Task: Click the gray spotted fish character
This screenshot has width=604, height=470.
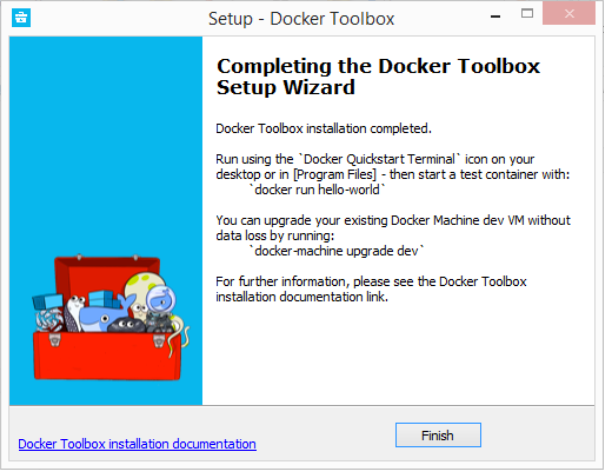Action: click(73, 313)
